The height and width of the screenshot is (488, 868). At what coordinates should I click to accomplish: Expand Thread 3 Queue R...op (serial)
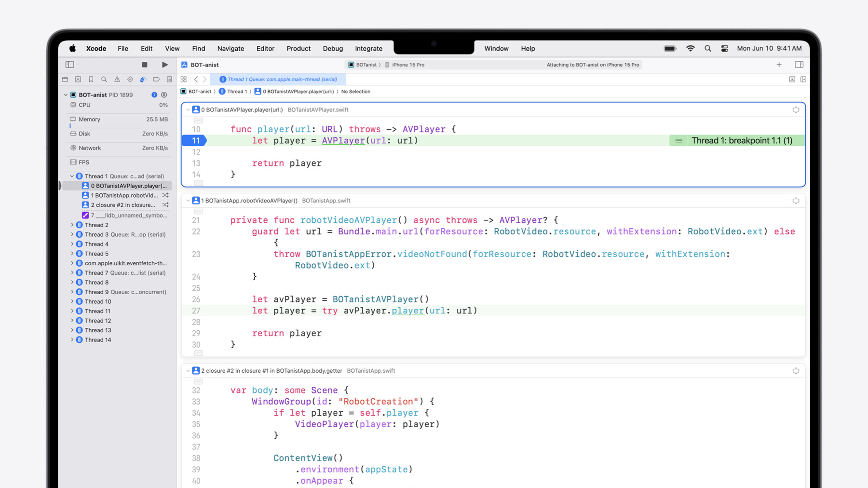pyautogui.click(x=72, y=235)
